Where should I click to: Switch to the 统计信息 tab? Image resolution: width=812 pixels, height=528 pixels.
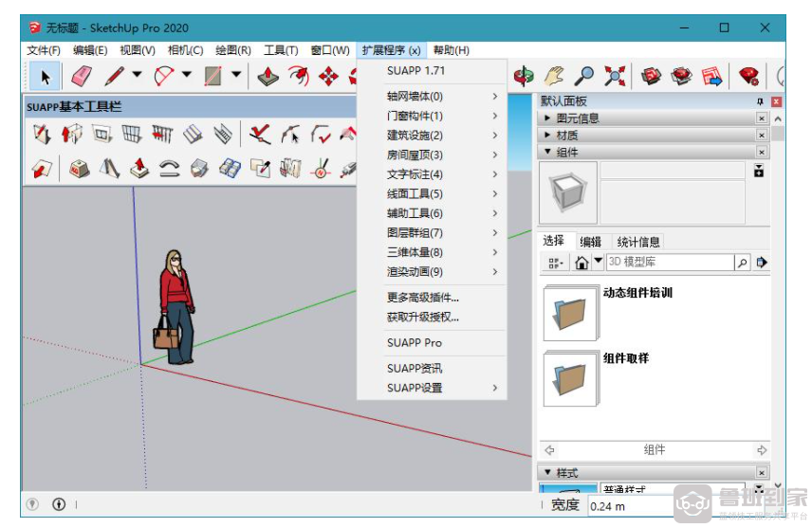(x=638, y=242)
